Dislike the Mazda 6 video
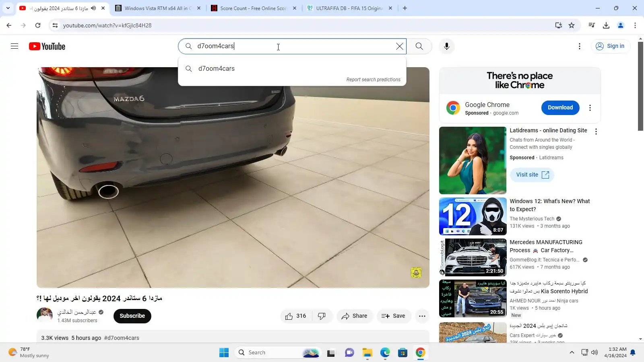Screen dimensions: 644x362 (322, 316)
